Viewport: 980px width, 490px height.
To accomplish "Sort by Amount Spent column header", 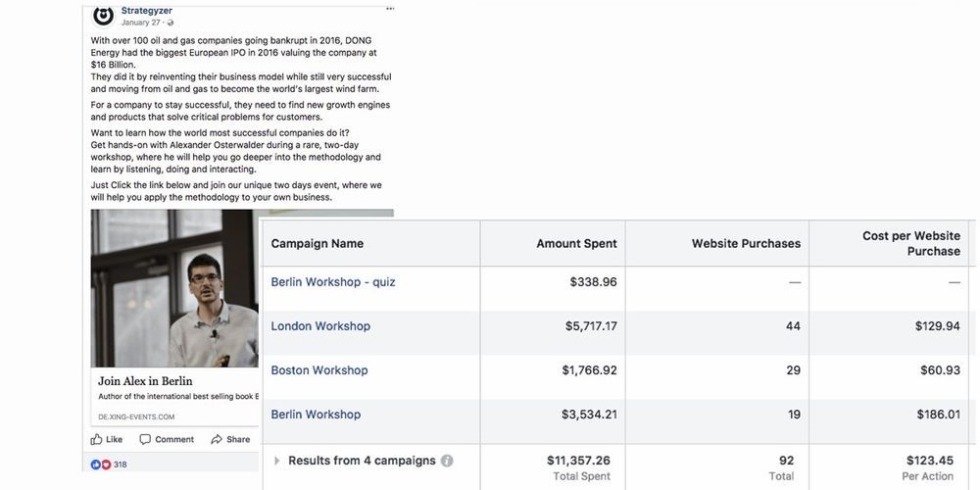I will pos(577,244).
